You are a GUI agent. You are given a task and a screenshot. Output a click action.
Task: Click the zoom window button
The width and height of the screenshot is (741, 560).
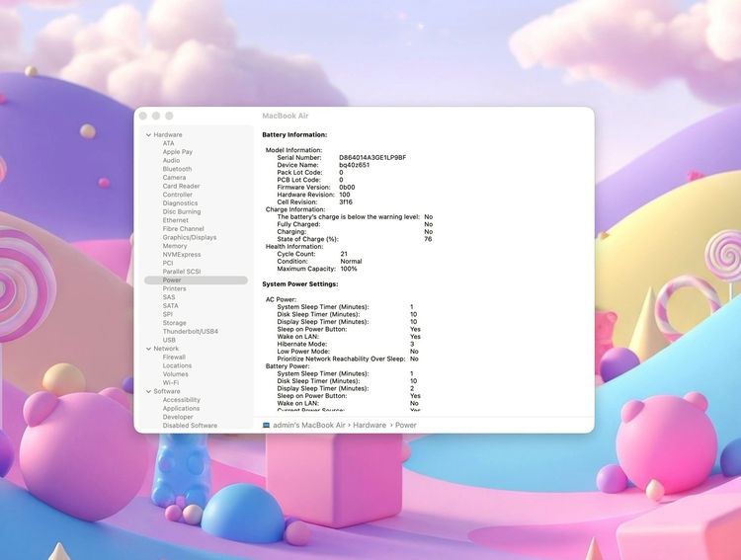point(169,117)
